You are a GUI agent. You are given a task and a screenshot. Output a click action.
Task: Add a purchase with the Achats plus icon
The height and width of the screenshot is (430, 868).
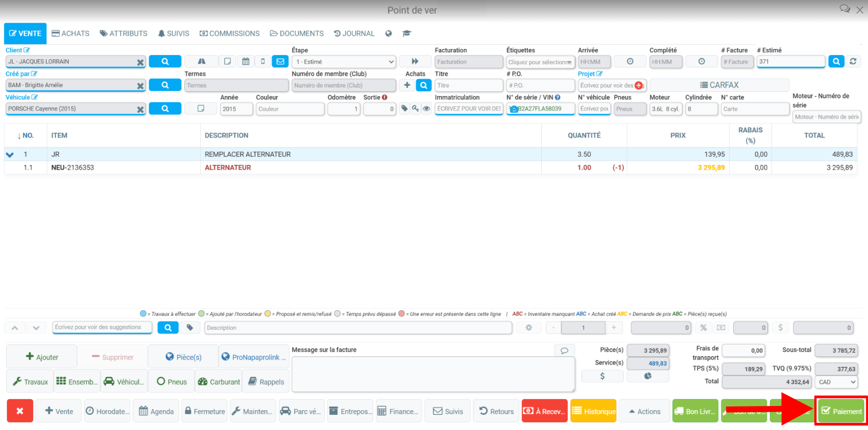coord(407,85)
